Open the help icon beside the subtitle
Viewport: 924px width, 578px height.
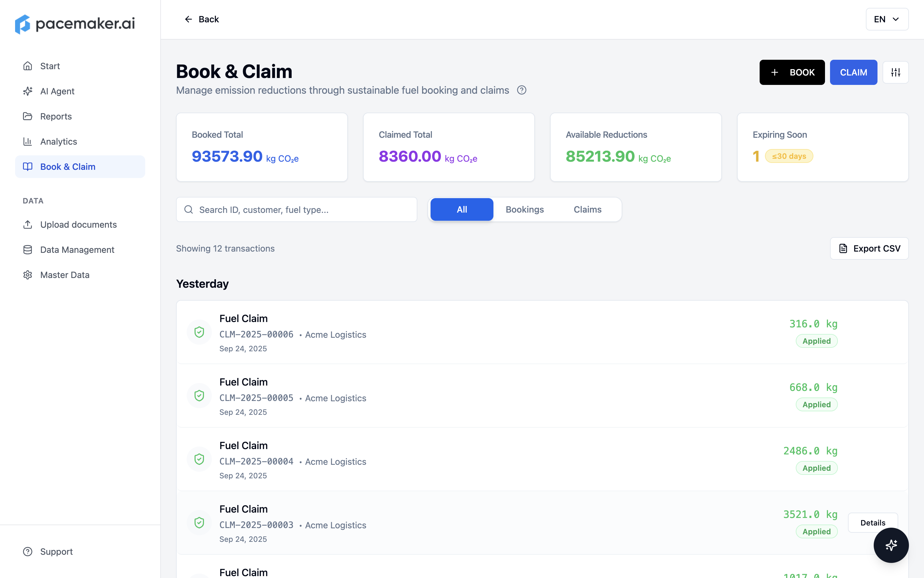pos(521,90)
